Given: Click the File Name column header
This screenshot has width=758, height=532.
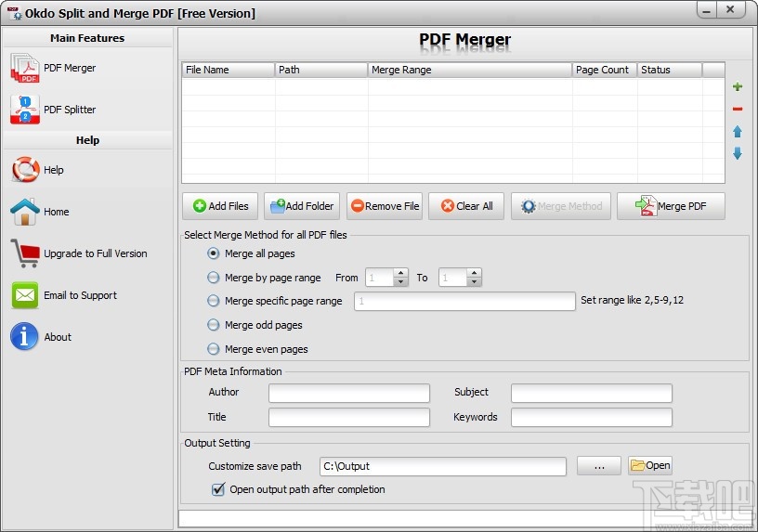Looking at the screenshot, I should click(x=229, y=70).
